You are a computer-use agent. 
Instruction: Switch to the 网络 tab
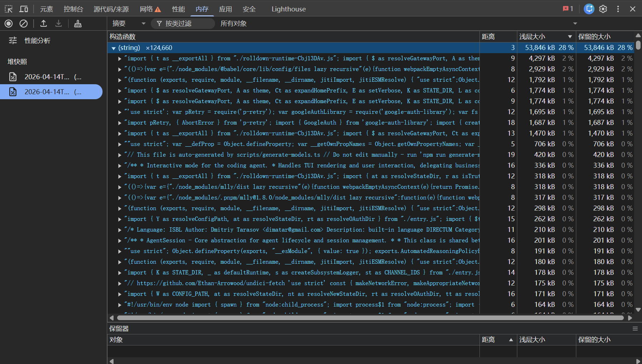coord(150,9)
